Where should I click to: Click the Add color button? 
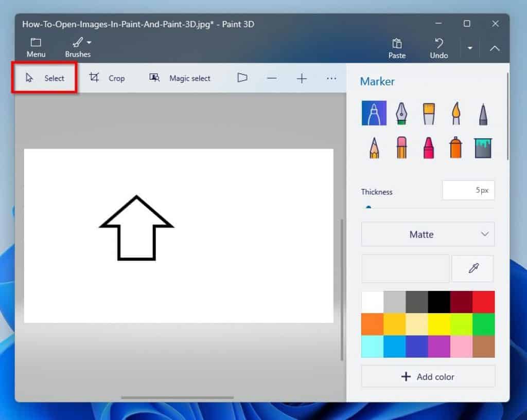coord(428,377)
